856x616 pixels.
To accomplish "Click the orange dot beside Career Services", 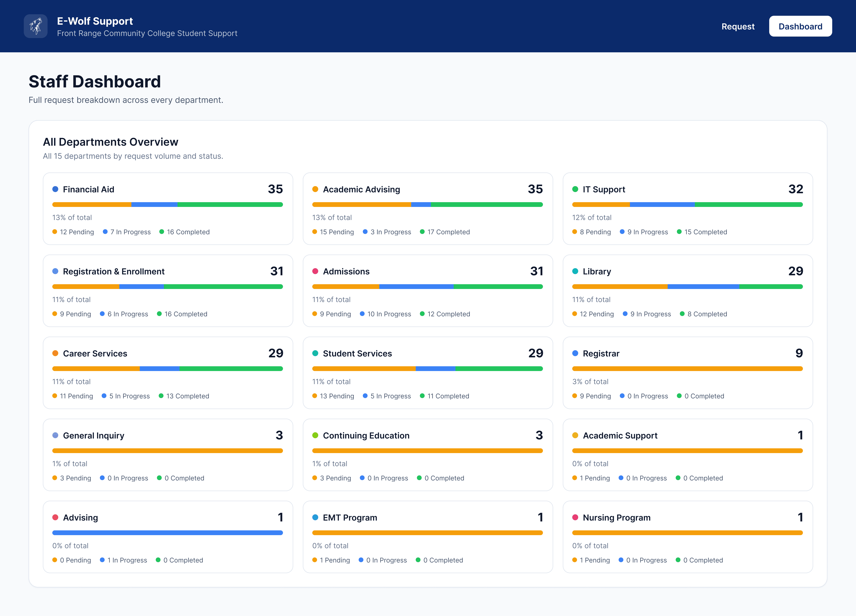I will click(x=55, y=353).
